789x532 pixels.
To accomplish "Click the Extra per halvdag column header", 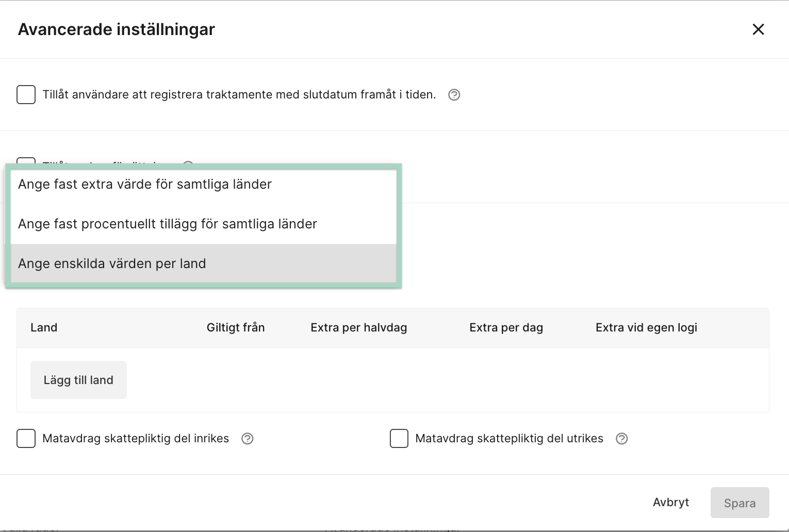I will pos(359,328).
